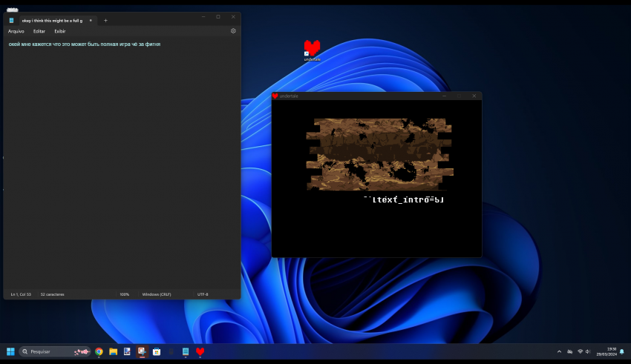Screen dimensions: 631x364
Task: Click the brown intro image in undertale window
Action: [379, 154]
